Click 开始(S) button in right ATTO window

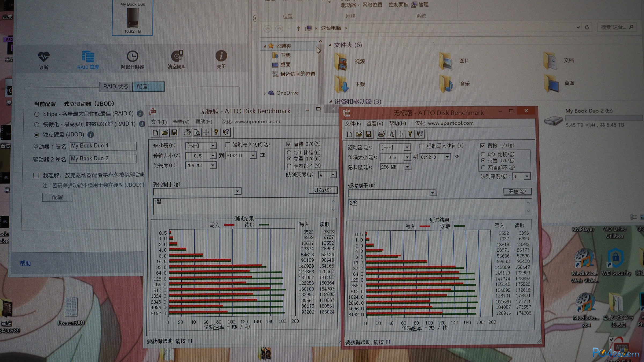coord(517,191)
